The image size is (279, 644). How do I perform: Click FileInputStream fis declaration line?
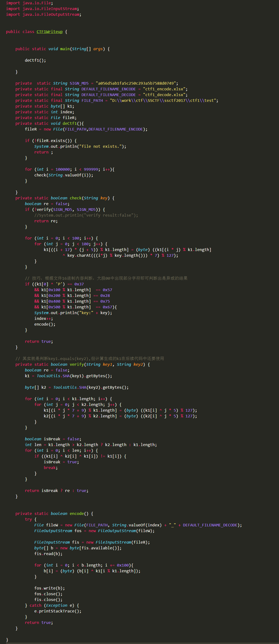[x=92, y=543]
